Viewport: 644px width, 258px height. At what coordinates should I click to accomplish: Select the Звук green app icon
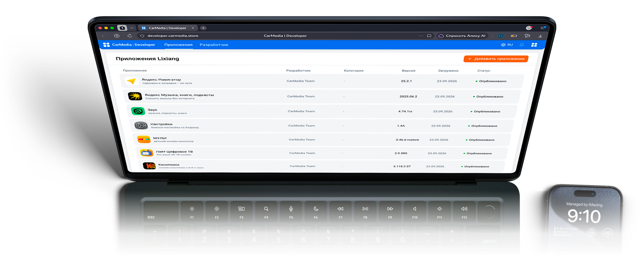(x=138, y=111)
